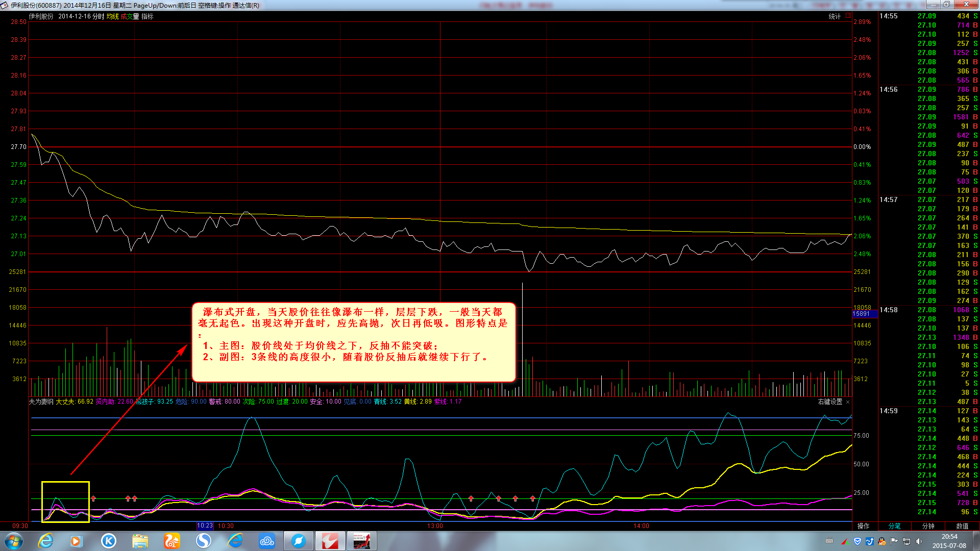Viewport: 980px width, 551px height.
Task: Click the 统计 statistics button
Action: tap(835, 16)
